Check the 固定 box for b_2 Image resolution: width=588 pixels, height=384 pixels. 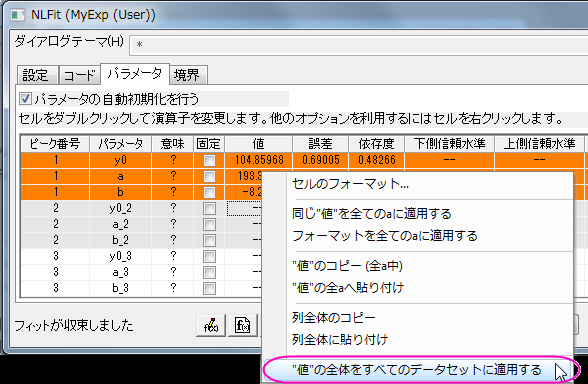tap(209, 240)
